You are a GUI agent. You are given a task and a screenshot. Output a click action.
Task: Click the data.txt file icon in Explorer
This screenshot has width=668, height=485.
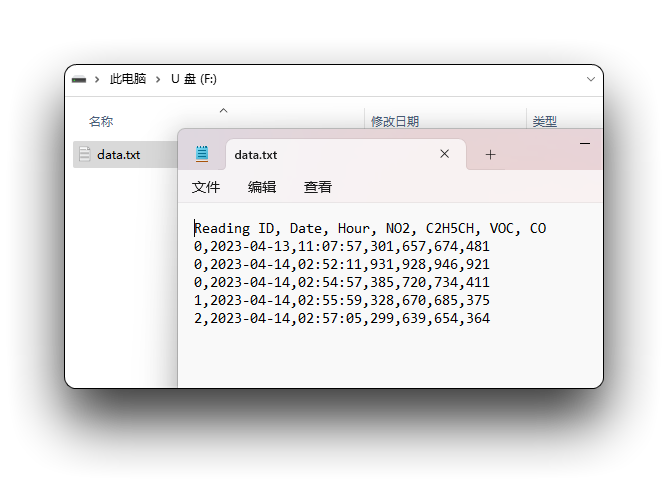(x=84, y=154)
